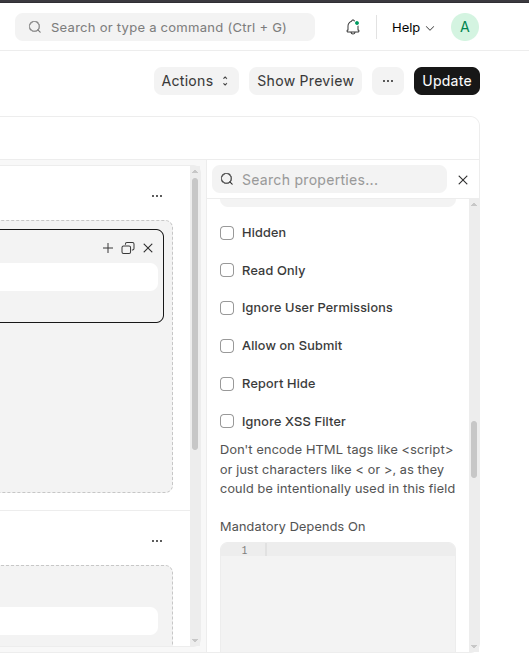Close the field properties sidebar
This screenshot has width=529, height=653.
click(x=463, y=180)
